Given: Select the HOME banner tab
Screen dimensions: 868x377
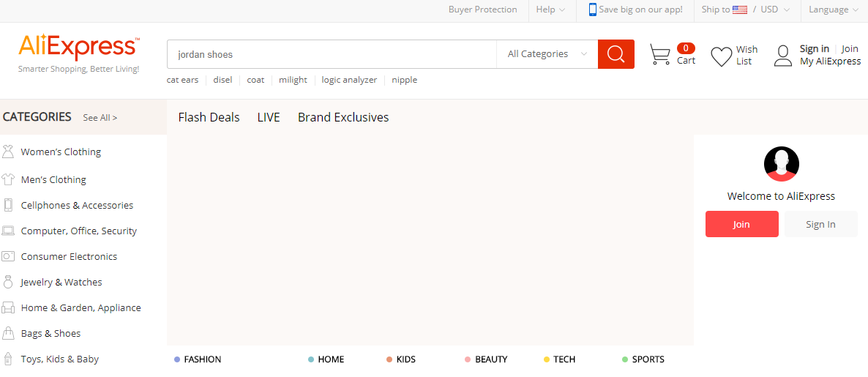Looking at the screenshot, I should pos(326,359).
